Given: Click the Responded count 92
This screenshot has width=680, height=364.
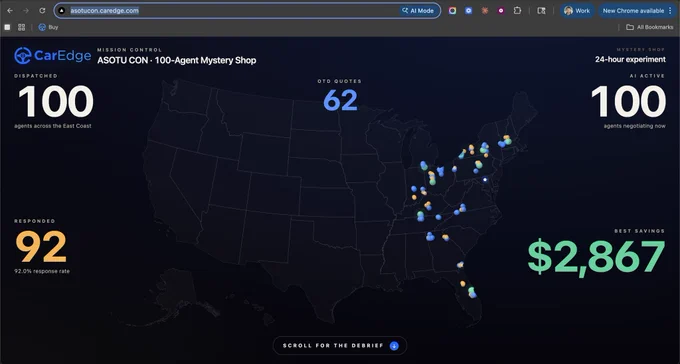Looking at the screenshot, I should (x=41, y=246).
